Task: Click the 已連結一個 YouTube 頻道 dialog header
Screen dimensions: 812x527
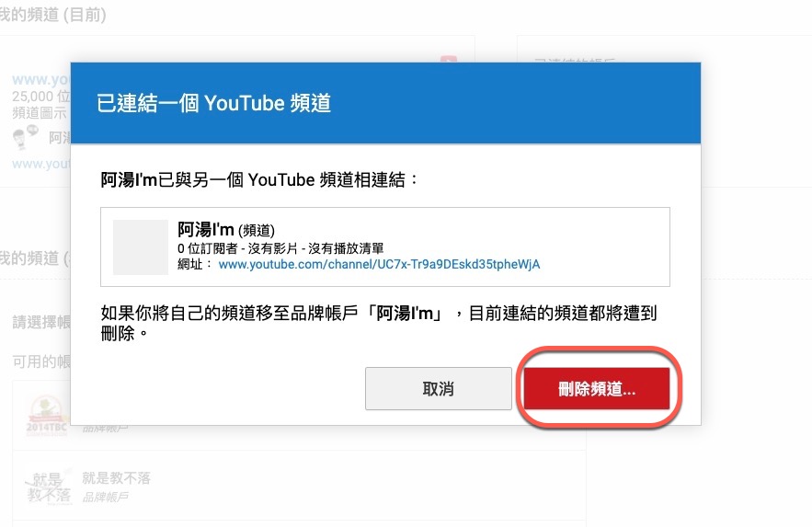Action: [385, 103]
